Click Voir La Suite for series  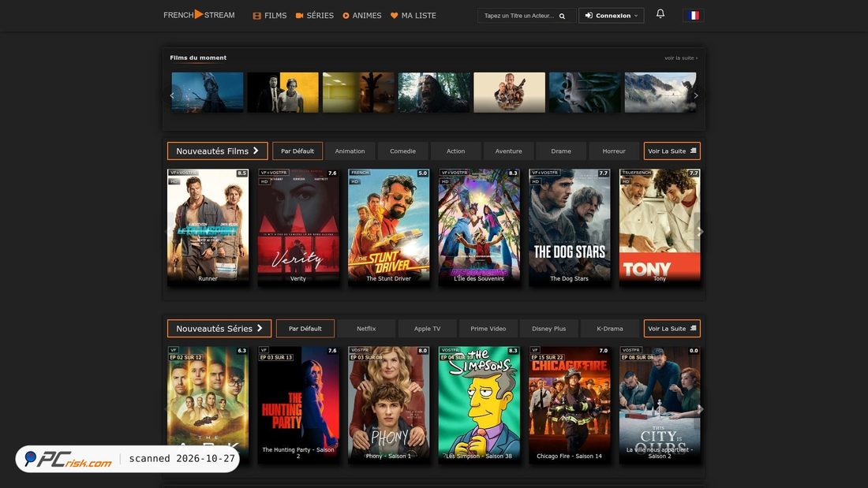[672, 329]
